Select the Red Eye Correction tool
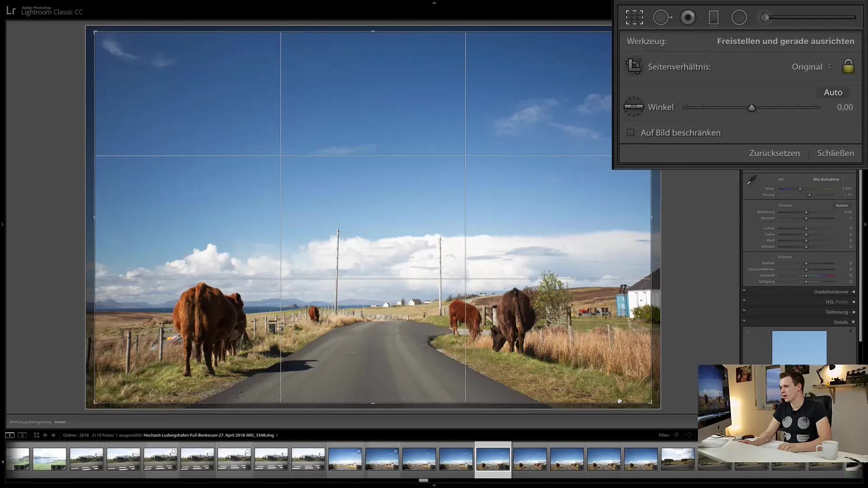 click(x=688, y=18)
